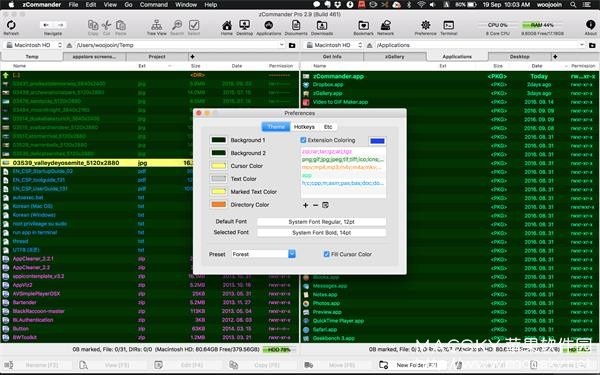The image size is (600, 375).
Task: Add an extension coloring rule with plus
Action: pyautogui.click(x=305, y=205)
